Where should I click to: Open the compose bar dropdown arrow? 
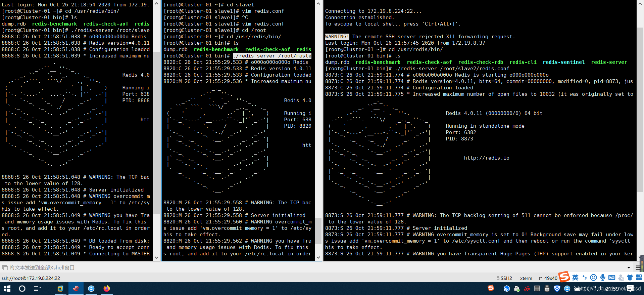pyautogui.click(x=629, y=267)
